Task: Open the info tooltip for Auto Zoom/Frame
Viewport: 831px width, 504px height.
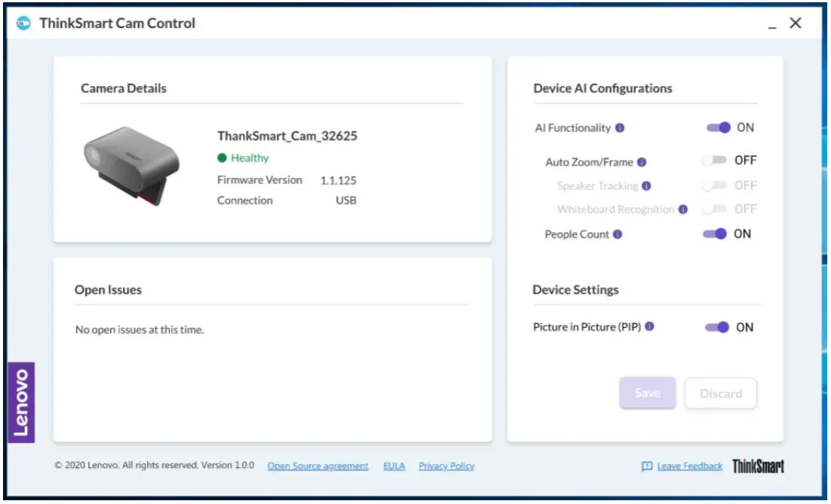Action: [642, 160]
